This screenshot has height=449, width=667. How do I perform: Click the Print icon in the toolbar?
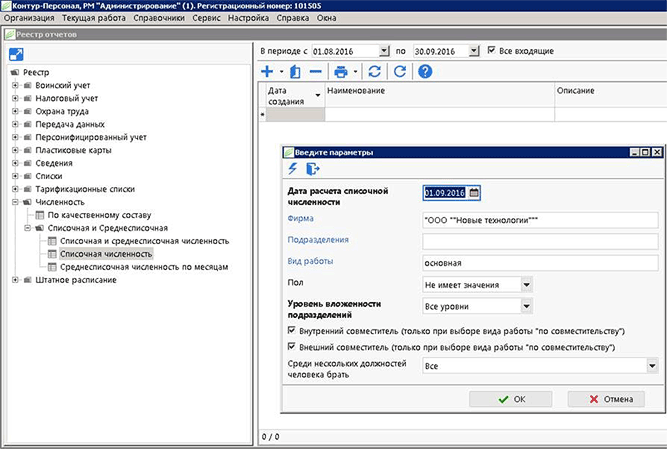click(x=341, y=72)
